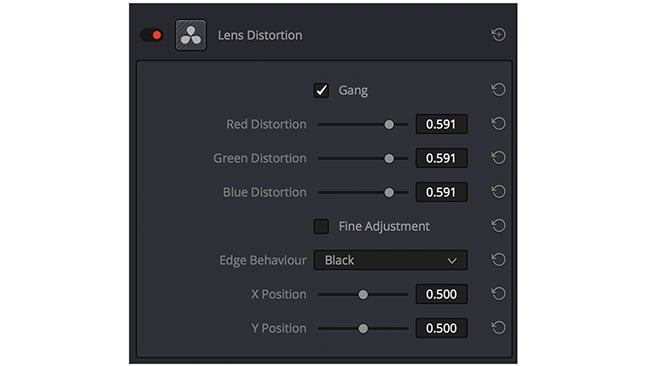Uncheck the Gang checkbox
Image resolution: width=650 pixels, height=366 pixels.
coord(321,90)
